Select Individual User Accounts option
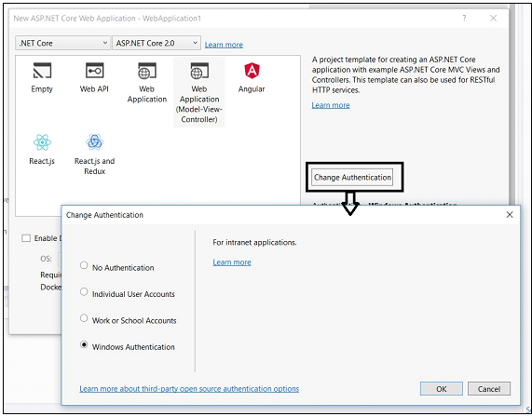 [x=128, y=293]
